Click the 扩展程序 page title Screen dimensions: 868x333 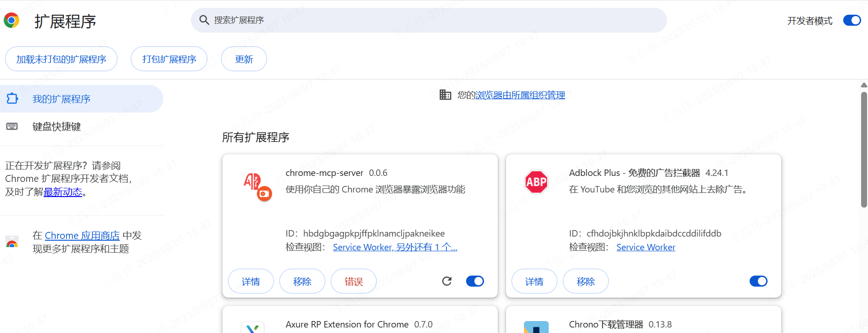coord(65,21)
